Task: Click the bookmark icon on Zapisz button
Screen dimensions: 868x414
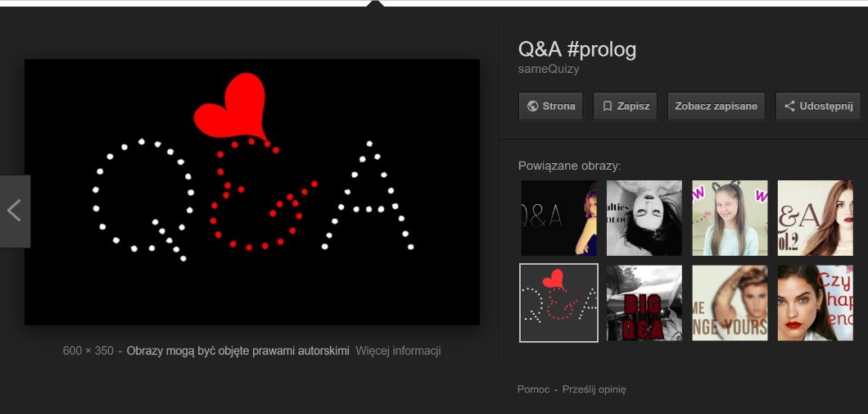Action: [x=608, y=107]
